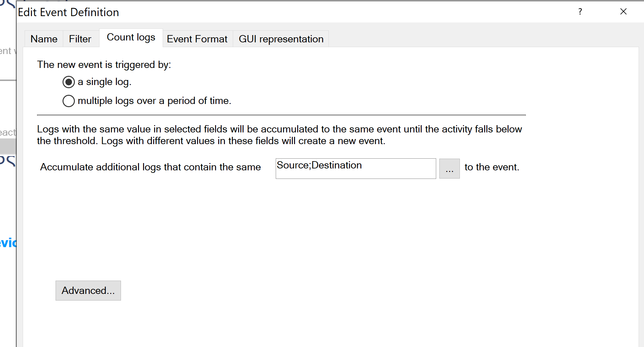
Task: Close the Edit Event Definition dialog
Action: (623, 12)
